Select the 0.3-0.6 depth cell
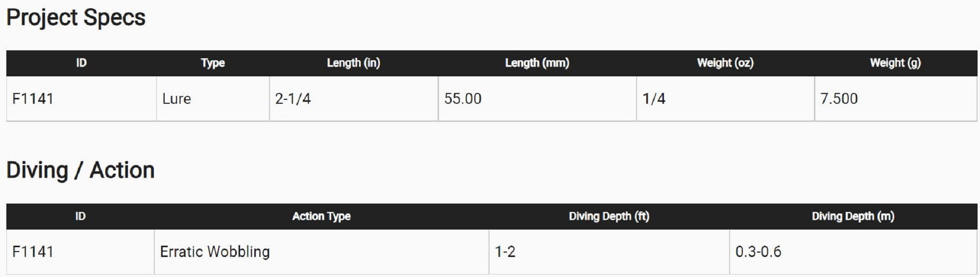 click(759, 252)
